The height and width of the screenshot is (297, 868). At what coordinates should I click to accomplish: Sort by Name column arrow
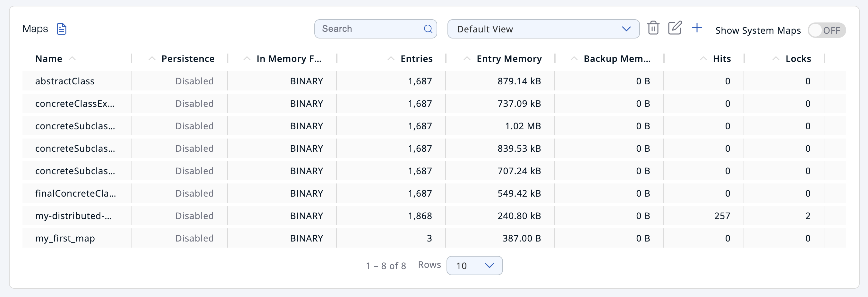pyautogui.click(x=72, y=59)
